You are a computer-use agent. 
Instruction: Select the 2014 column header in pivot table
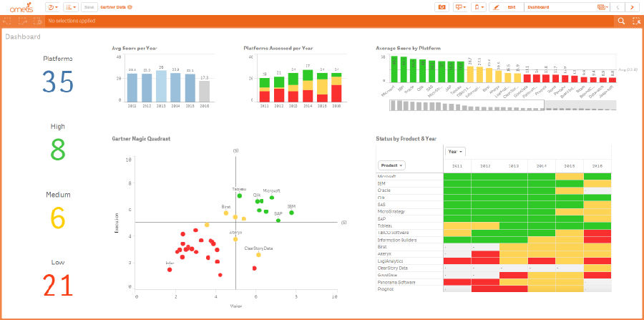coord(542,165)
